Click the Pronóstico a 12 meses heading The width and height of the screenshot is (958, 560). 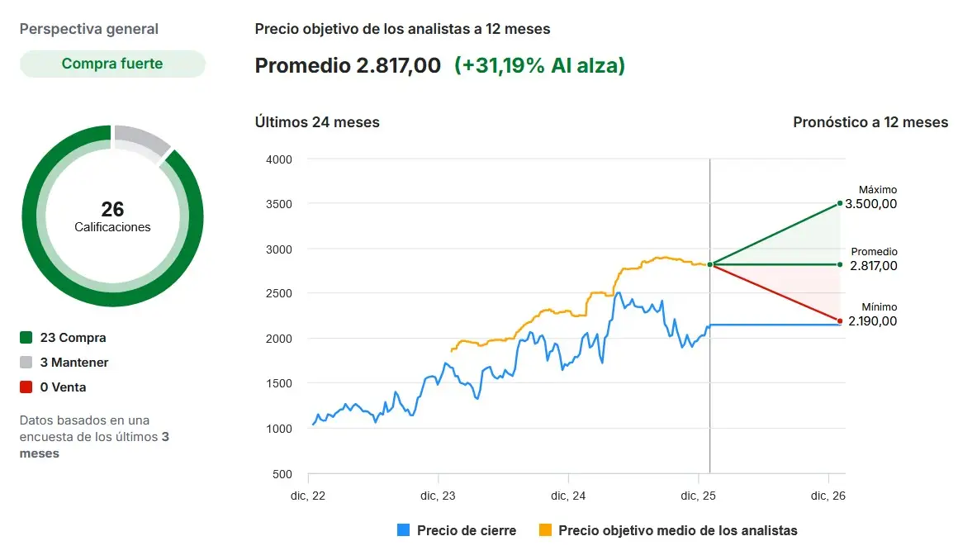(870, 122)
